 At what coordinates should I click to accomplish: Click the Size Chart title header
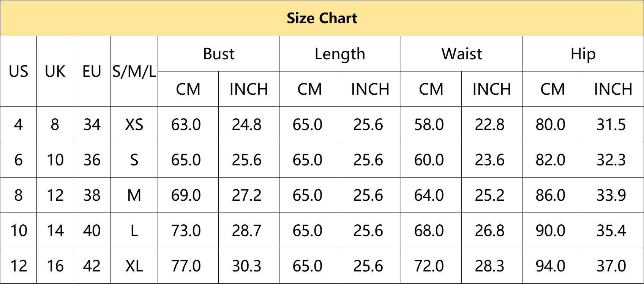click(x=322, y=18)
